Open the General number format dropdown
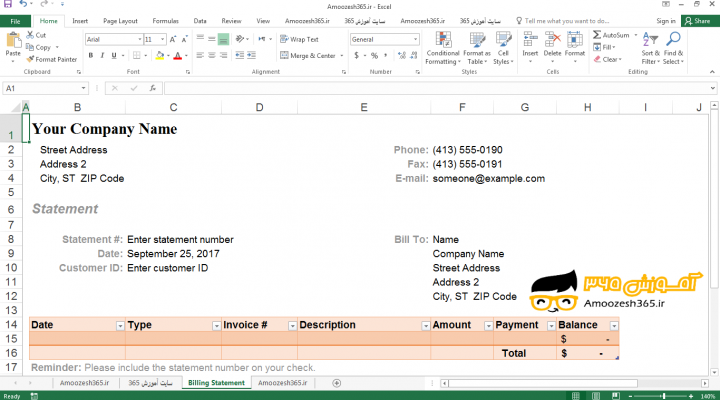This screenshot has height=400, width=720. [x=415, y=39]
